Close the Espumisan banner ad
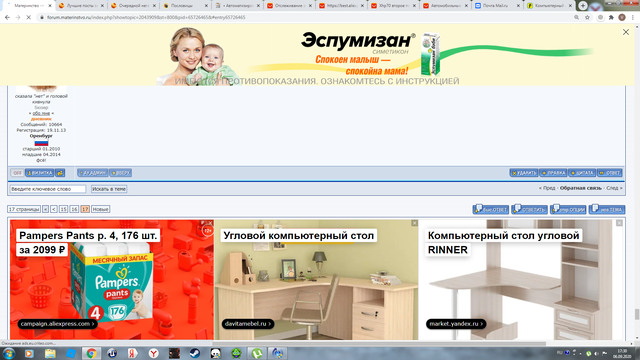 [x=625, y=32]
